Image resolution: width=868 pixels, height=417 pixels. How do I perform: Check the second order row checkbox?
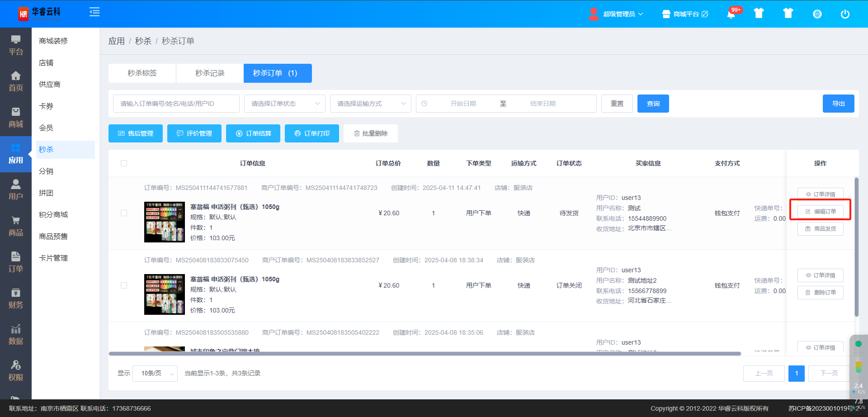click(x=124, y=285)
